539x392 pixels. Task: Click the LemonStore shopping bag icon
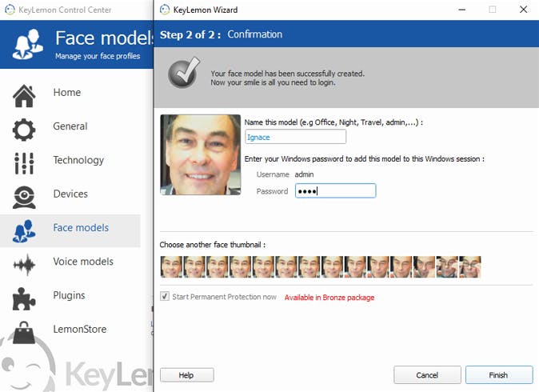[x=24, y=332]
